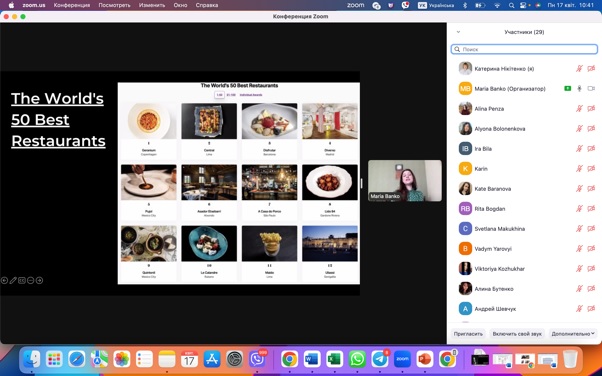Open Spotlight search in menu bar
The image size is (602, 376).
[511, 5]
